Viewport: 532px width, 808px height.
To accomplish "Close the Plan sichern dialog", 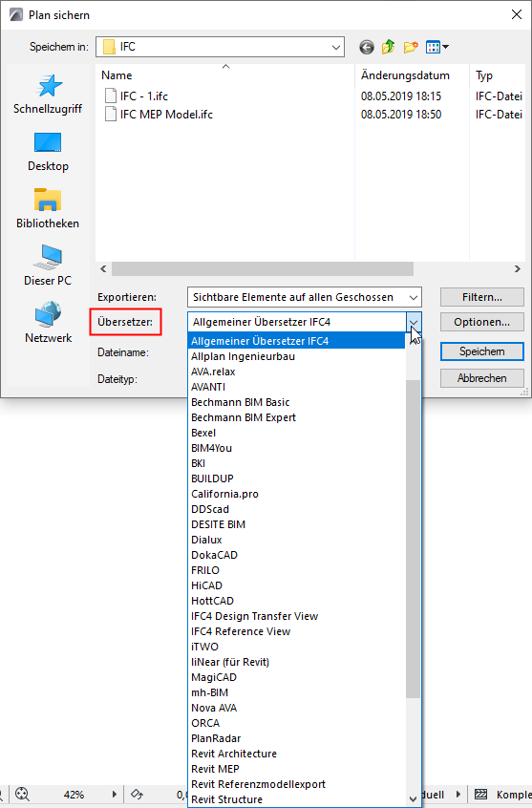I will point(517,14).
